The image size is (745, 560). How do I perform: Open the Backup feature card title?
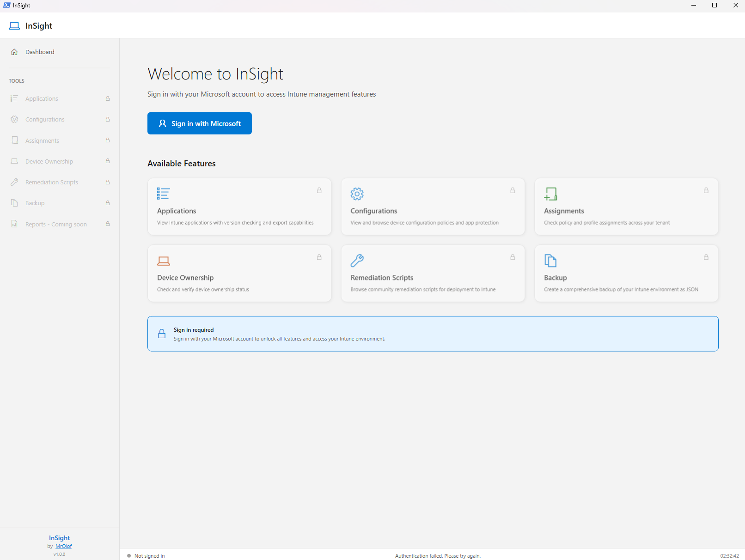tap(556, 278)
